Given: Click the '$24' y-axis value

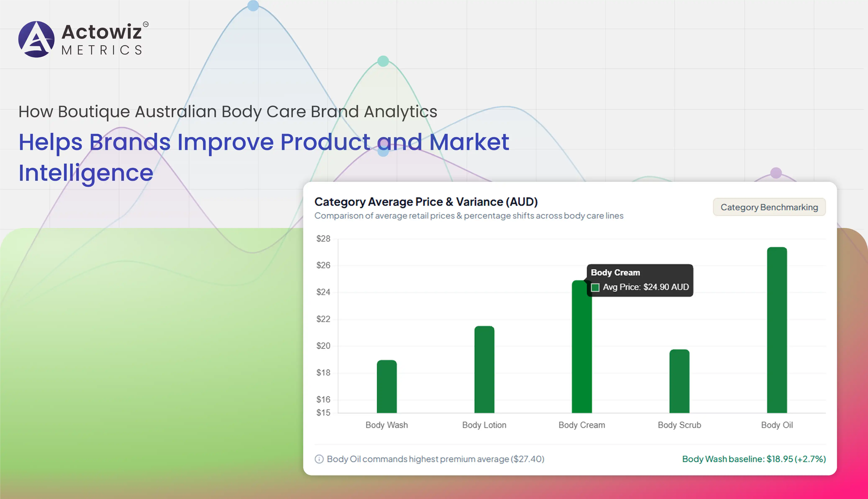Looking at the screenshot, I should point(323,292).
